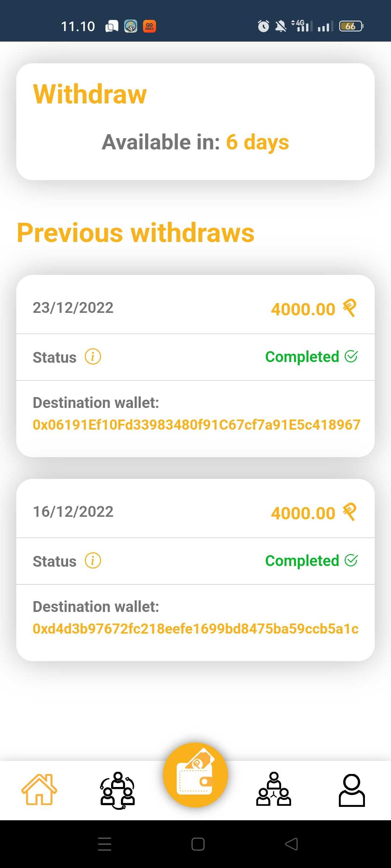The image size is (391, 868).
Task: Open wallet address starting with 0xd4d3b97
Action: [195, 629]
